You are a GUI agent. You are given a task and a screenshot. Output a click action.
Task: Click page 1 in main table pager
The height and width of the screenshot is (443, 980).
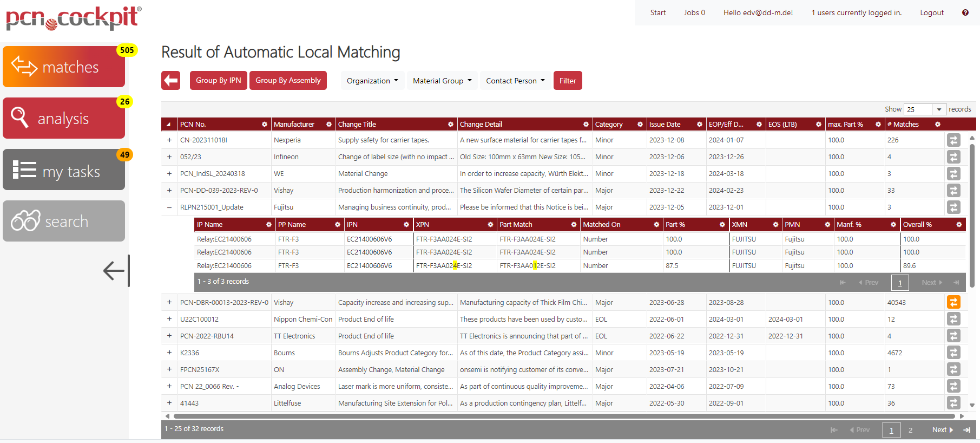tap(891, 430)
